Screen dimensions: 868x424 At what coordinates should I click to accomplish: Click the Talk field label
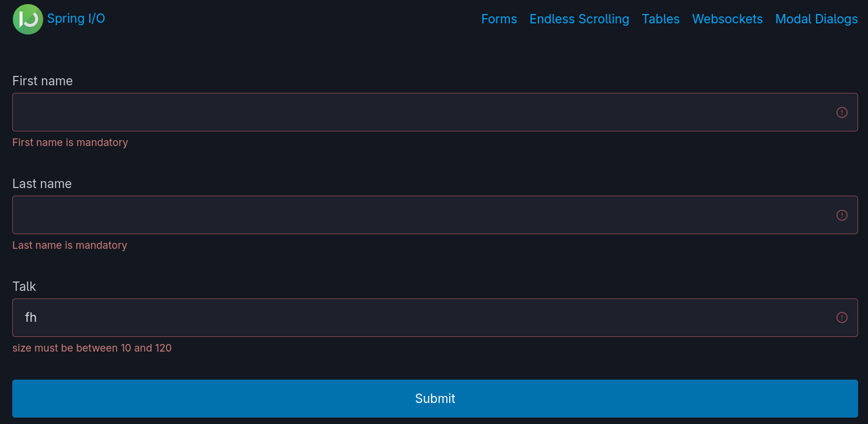click(x=24, y=286)
